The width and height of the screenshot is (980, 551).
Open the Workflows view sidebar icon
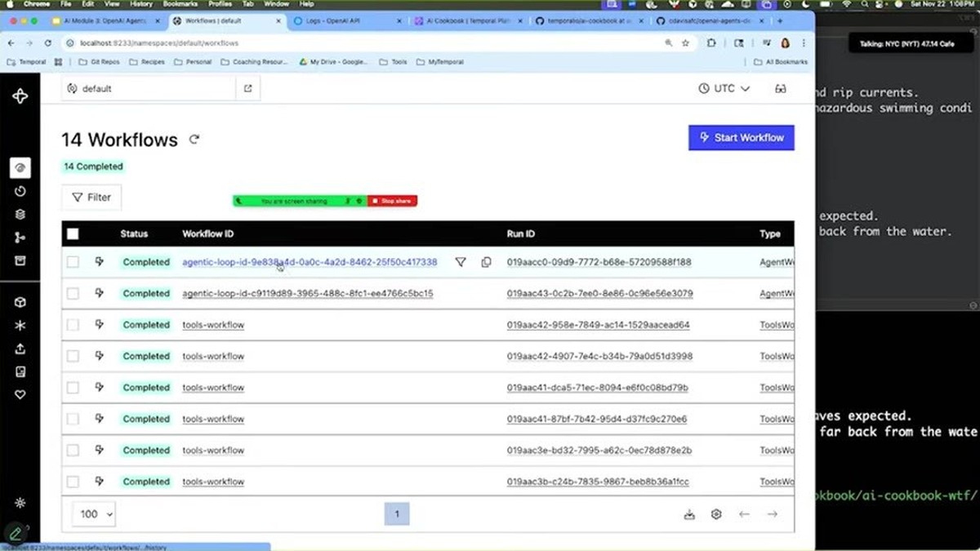[x=20, y=168]
